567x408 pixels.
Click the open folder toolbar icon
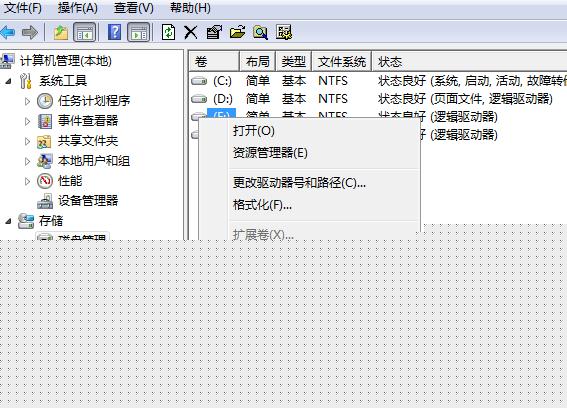pyautogui.click(x=237, y=33)
